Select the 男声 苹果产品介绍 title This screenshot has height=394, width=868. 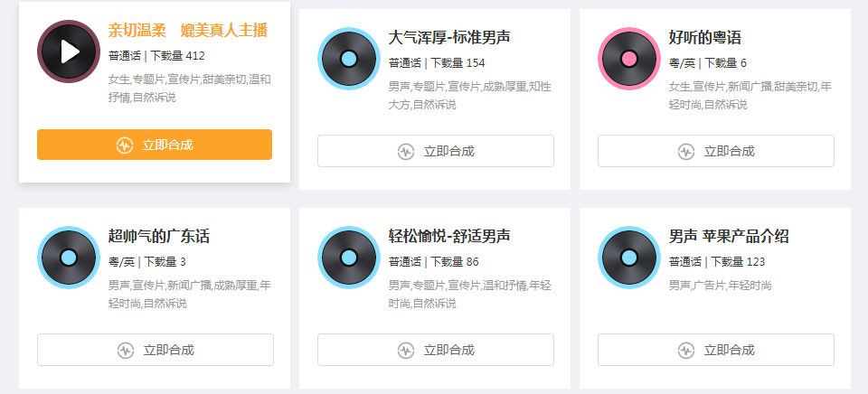click(729, 237)
